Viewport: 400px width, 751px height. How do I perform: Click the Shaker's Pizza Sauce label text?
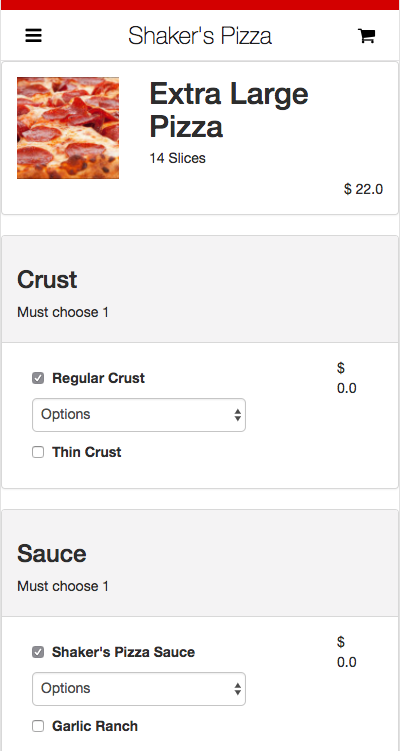124,652
